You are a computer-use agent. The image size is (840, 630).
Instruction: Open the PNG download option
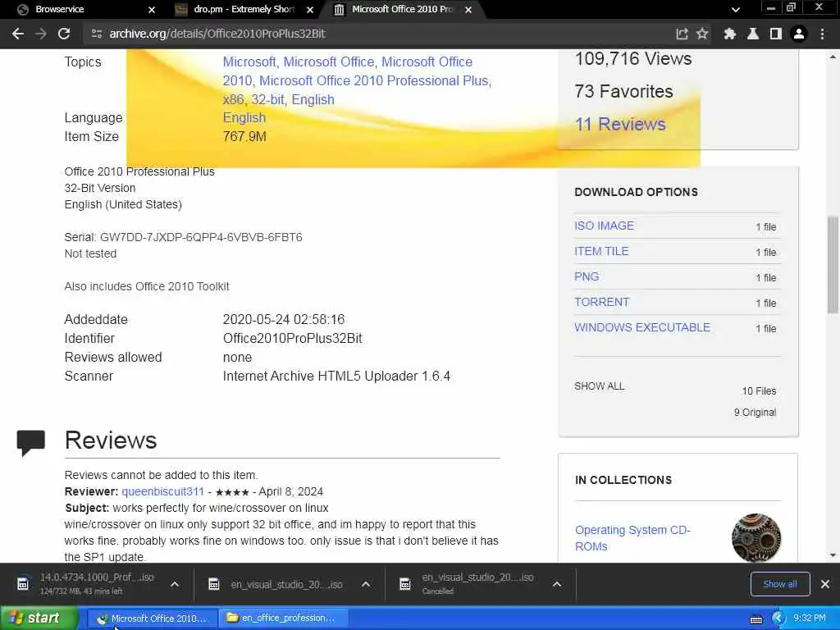pos(587,277)
